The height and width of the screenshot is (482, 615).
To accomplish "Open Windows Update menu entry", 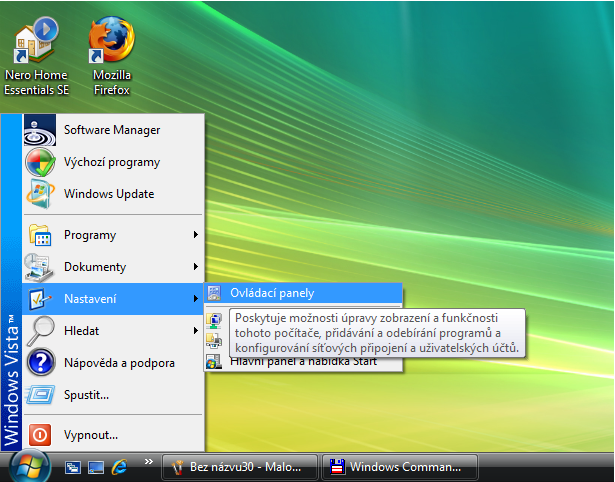I will [x=113, y=194].
